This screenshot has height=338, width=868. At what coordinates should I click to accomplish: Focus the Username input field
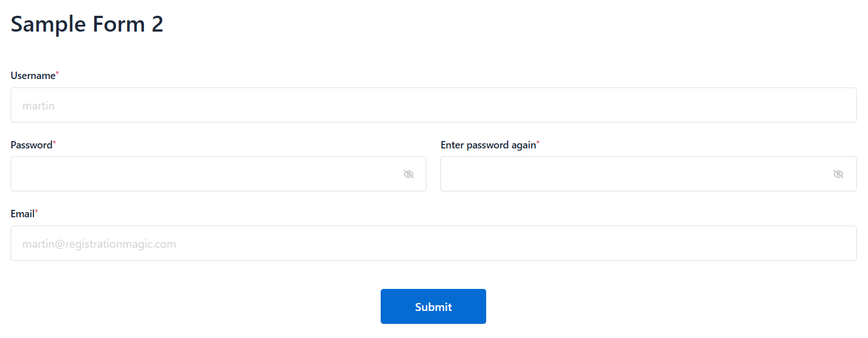tap(433, 105)
